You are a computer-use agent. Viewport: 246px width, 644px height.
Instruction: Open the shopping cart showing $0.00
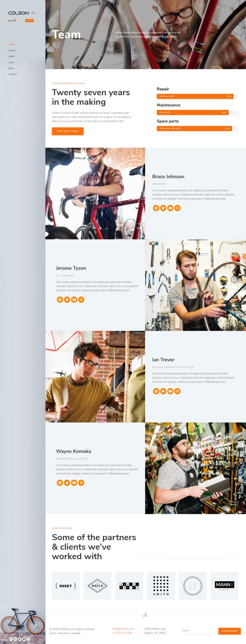pos(11,21)
